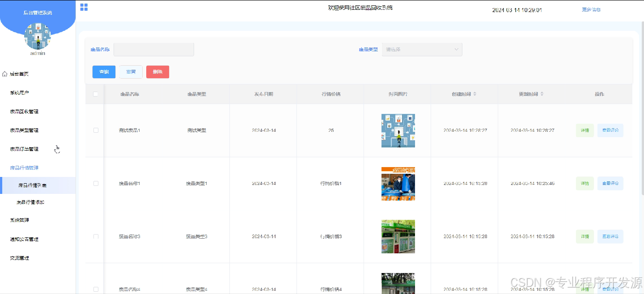Click the date-time display in top bar

517,10
